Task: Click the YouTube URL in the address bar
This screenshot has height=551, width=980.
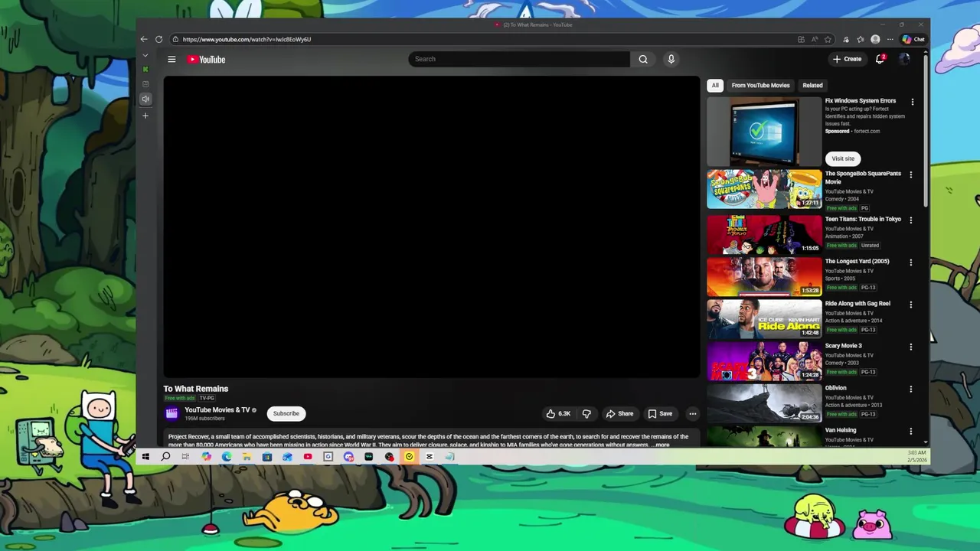Action: 247,39
